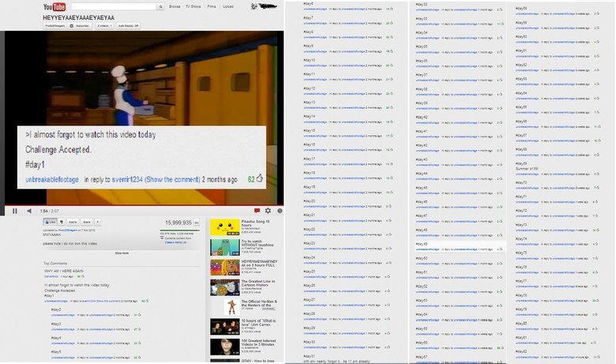Click the Challenge Accepted. text in the overlay

(58, 149)
